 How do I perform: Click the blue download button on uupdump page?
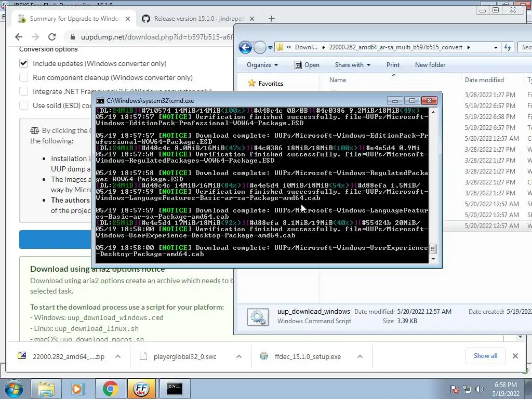click(x=55, y=240)
